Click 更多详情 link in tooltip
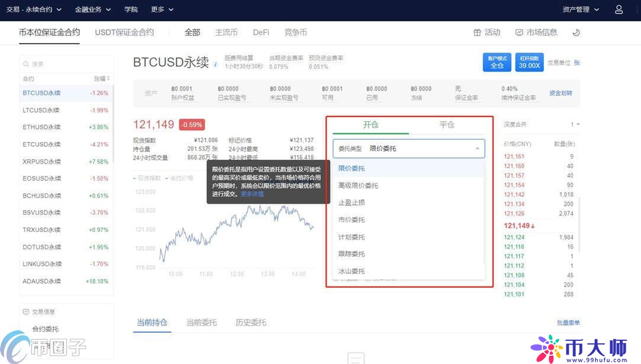The width and height of the screenshot is (641, 364). (252, 194)
